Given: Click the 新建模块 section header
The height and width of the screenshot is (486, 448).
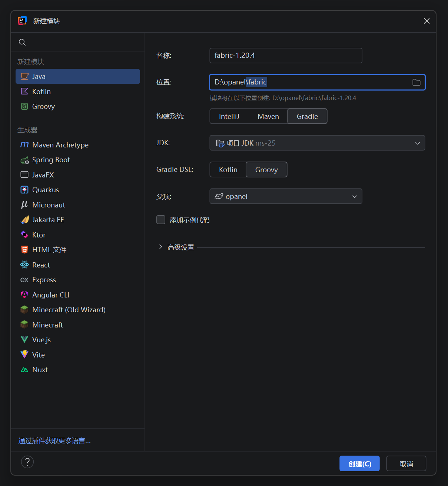Looking at the screenshot, I should click(x=31, y=61).
